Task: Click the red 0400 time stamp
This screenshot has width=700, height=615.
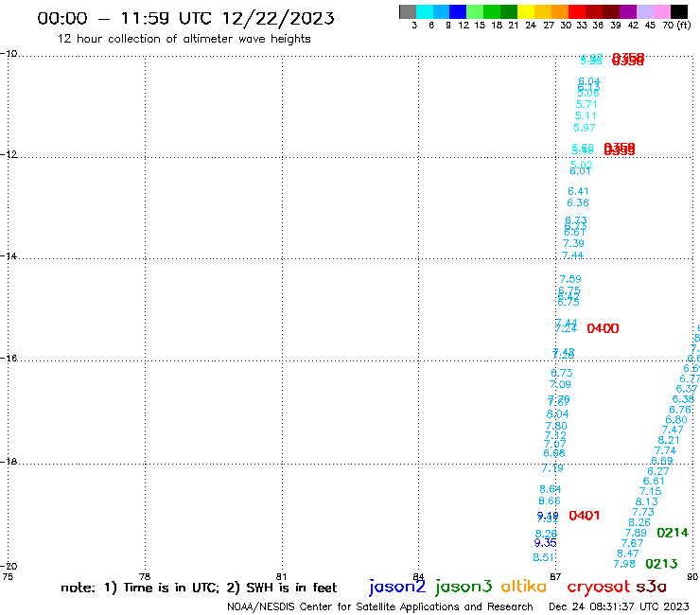Action: (x=603, y=328)
